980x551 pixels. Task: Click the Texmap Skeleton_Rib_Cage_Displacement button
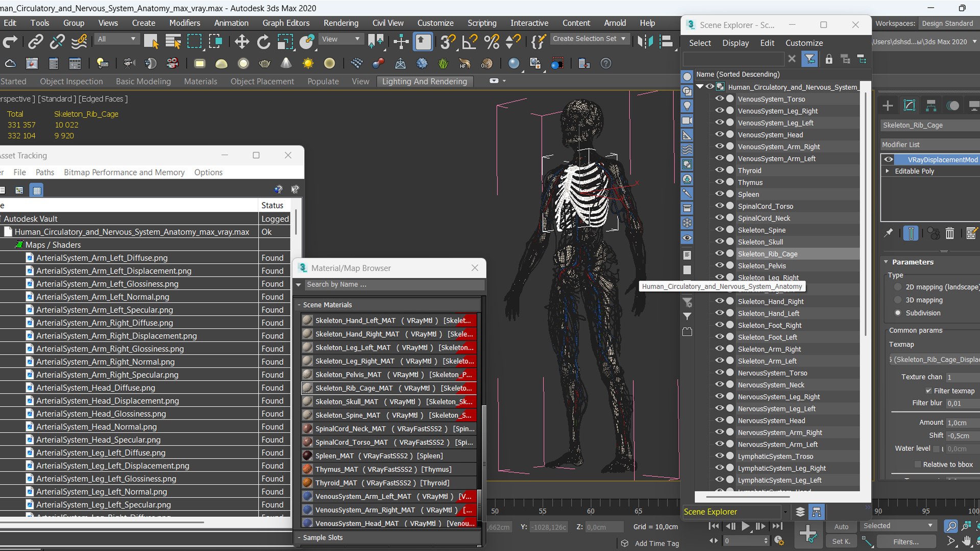coord(934,360)
